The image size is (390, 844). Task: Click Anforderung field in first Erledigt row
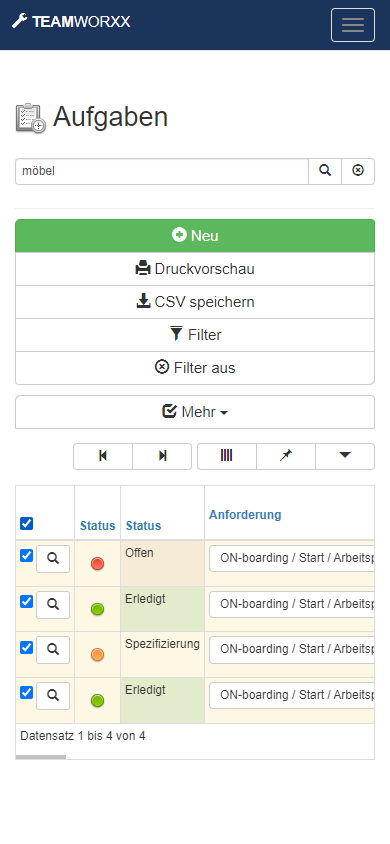pyautogui.click(x=292, y=604)
